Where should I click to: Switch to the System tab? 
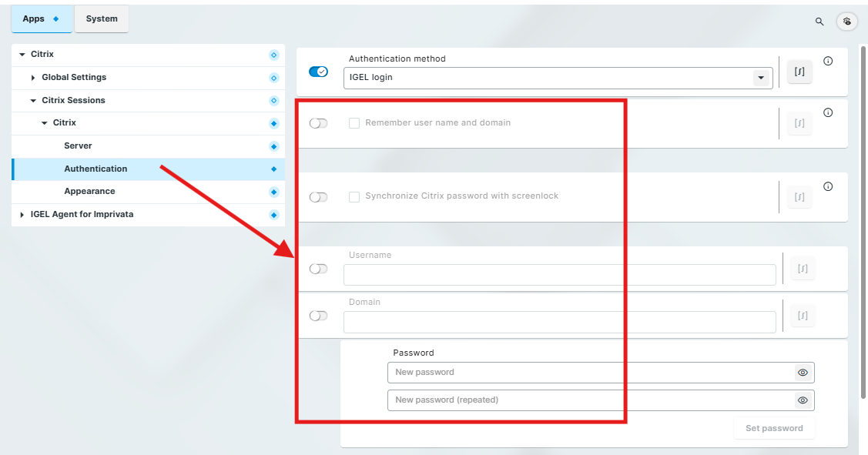102,19
